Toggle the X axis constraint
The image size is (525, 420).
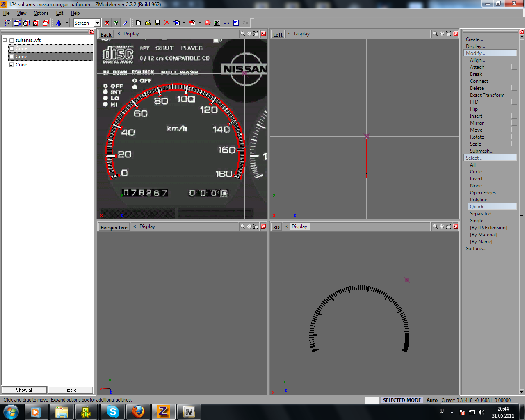pos(107,23)
